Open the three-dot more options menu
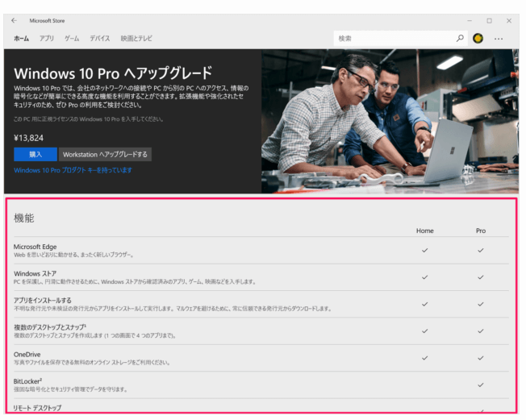This screenshot has width=526, height=420. (499, 38)
